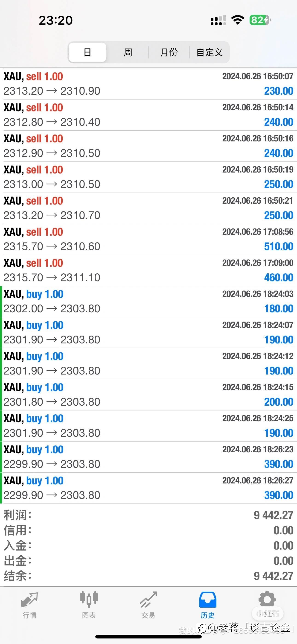This screenshot has width=297, height=644.
Task: Open sell trade closed at 16:50:07
Action: tap(148, 84)
